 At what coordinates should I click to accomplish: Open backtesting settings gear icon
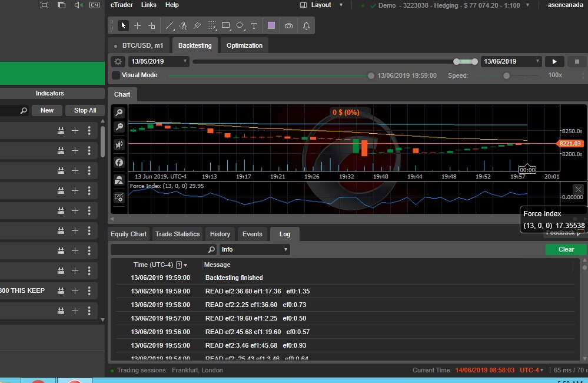118,61
